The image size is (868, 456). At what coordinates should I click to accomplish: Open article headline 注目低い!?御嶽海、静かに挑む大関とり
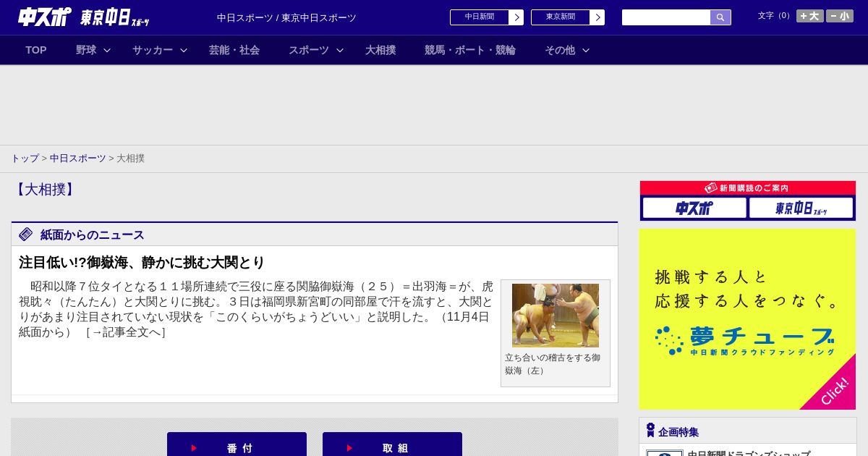[x=142, y=262]
